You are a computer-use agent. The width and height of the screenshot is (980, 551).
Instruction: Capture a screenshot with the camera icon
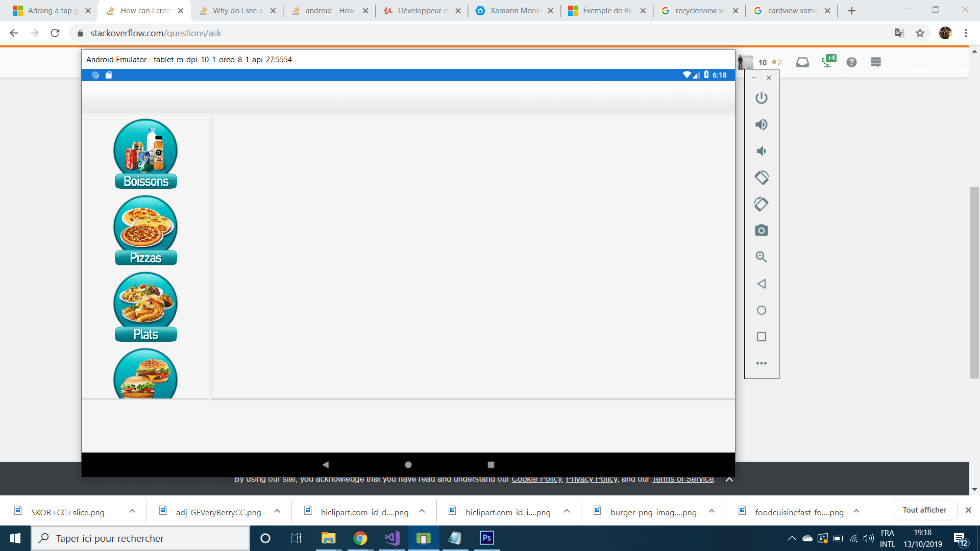point(761,230)
